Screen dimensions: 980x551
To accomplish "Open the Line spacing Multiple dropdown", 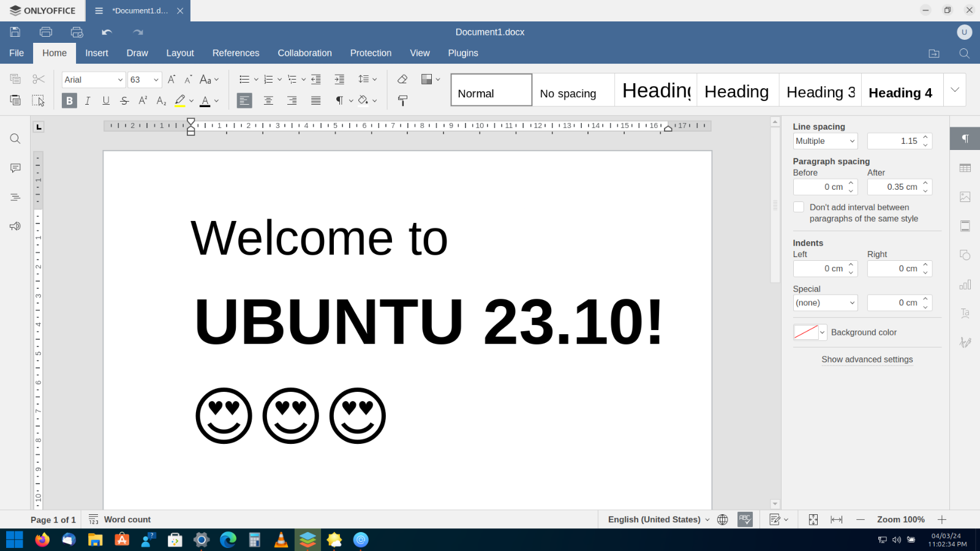I will coord(825,141).
